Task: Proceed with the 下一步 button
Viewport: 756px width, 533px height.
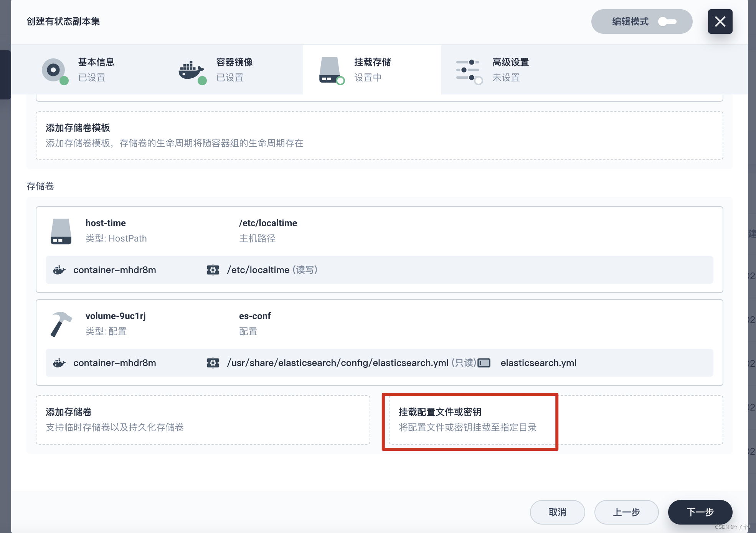Action: coord(700,512)
